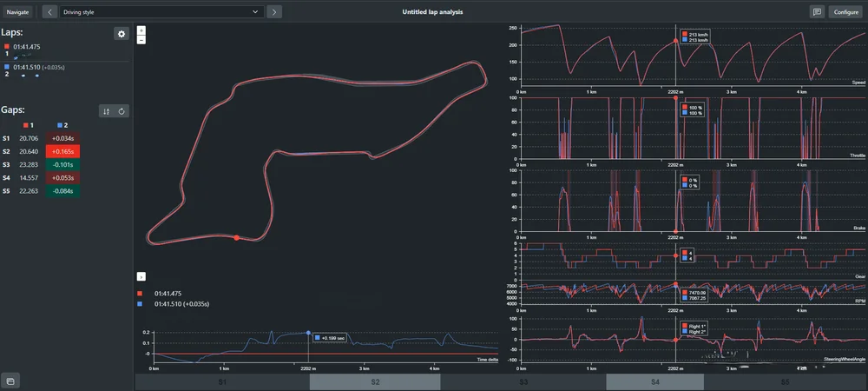Reset gaps with the refresh icon
Screen dimensions: 868x391
click(x=122, y=111)
